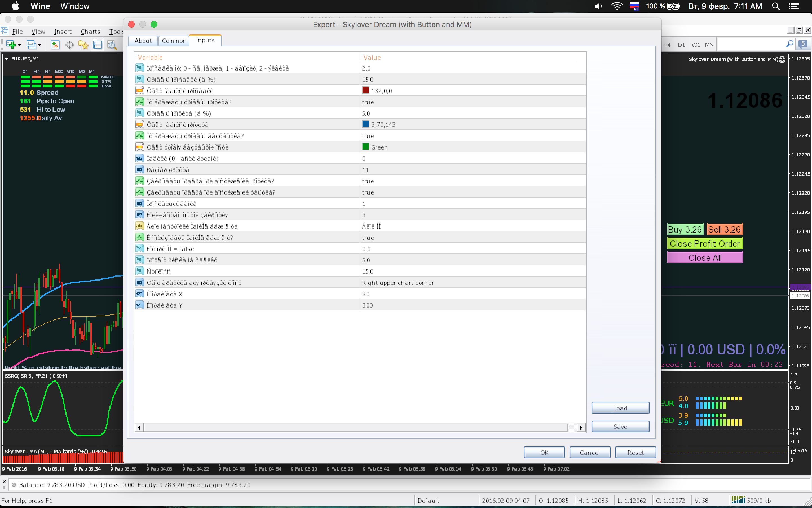Viewport: 812px width, 508px height.
Task: Click the type icon of the Right upper chart corner row
Action: 140,283
